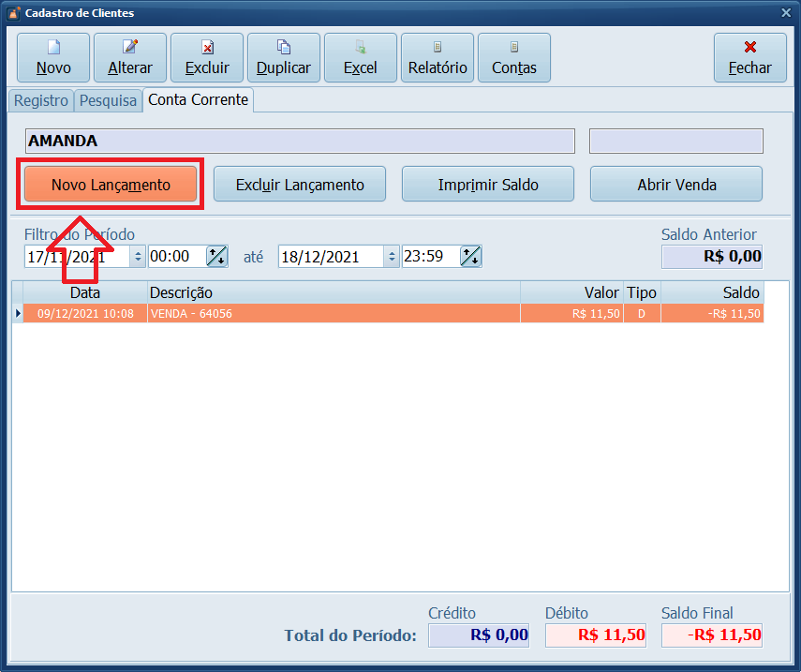Click the start time picker icon
The height and width of the screenshot is (672, 801).
pos(216,257)
